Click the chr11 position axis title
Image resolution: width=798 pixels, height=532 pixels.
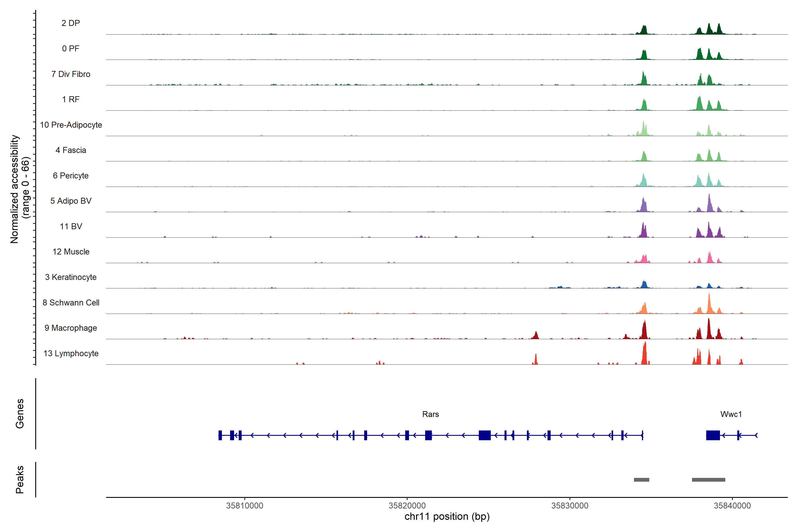(x=447, y=517)
